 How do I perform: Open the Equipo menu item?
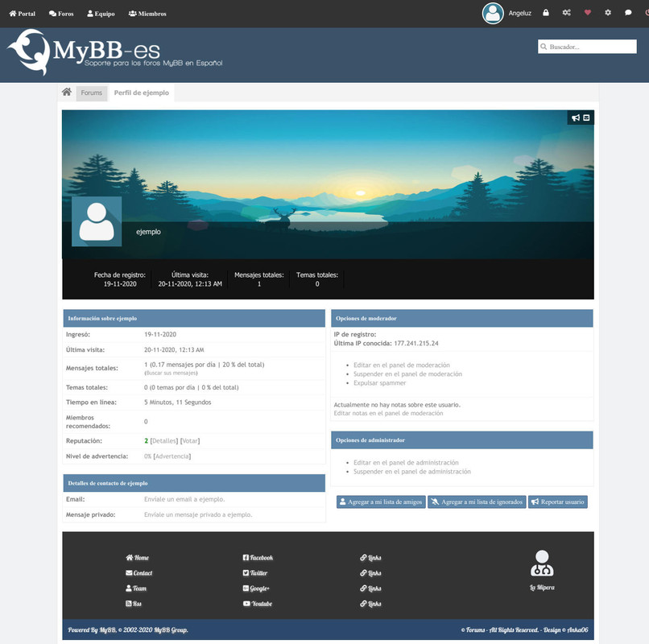point(101,14)
